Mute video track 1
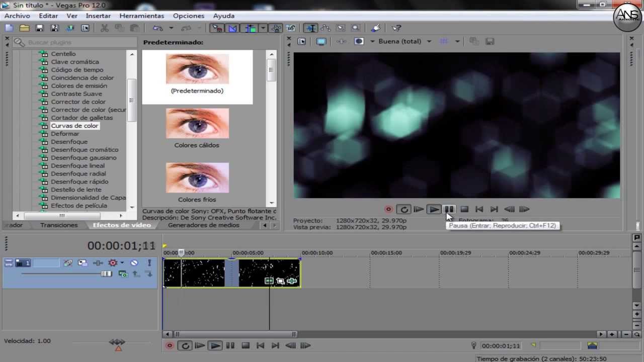Viewport: 644px width, 362px height. tap(134, 263)
